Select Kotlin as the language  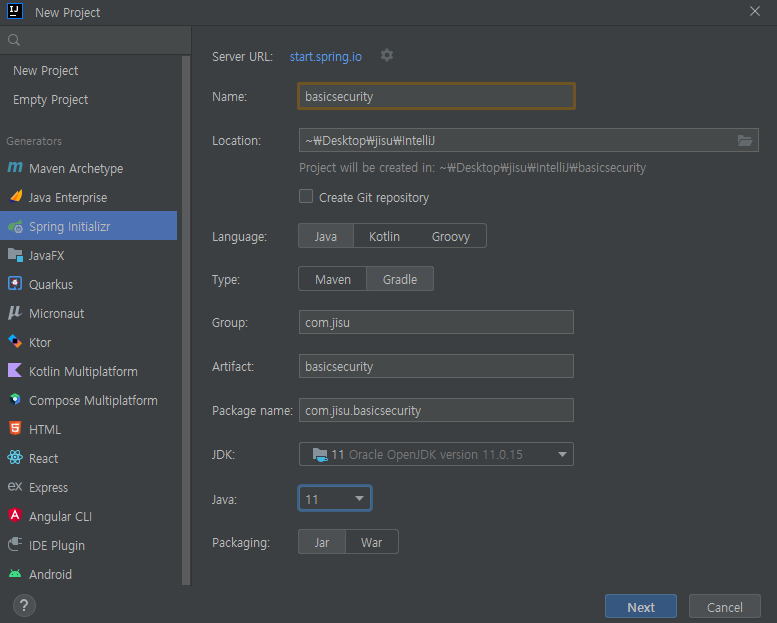384,236
